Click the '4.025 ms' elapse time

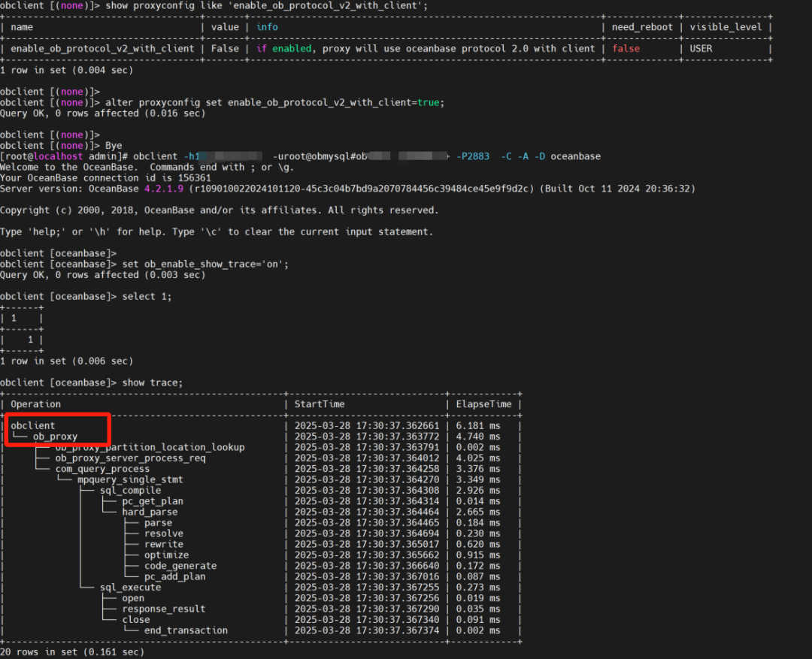478,458
